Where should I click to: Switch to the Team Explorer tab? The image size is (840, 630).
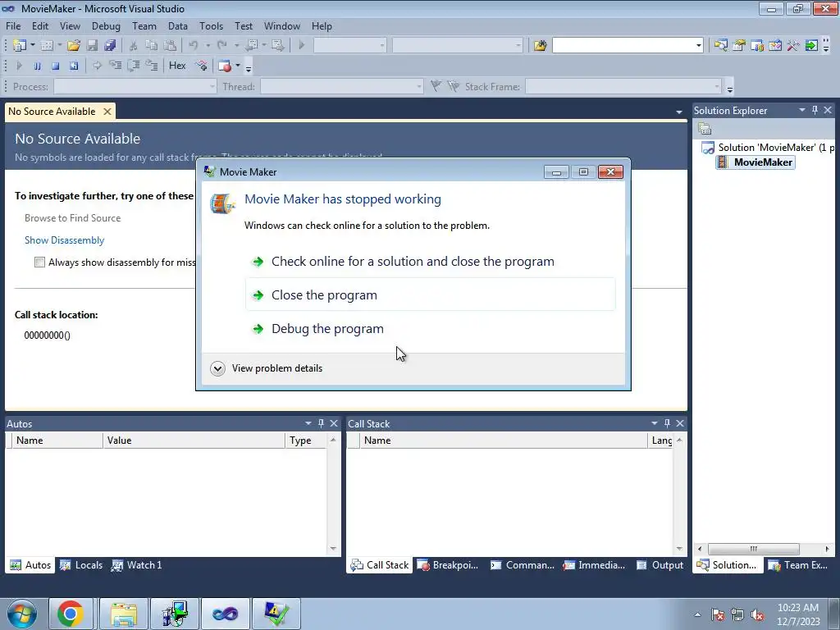click(x=799, y=565)
